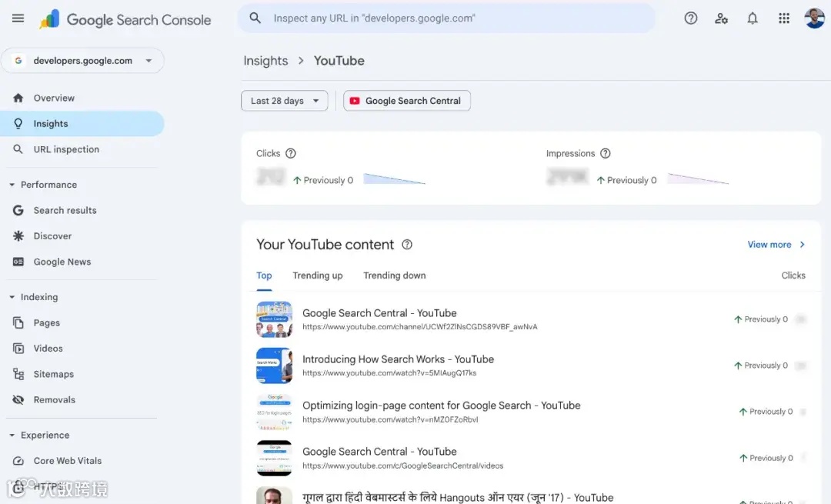The height and width of the screenshot is (504, 831).
Task: Click the Core Web Vitals gauge icon
Action: click(18, 461)
